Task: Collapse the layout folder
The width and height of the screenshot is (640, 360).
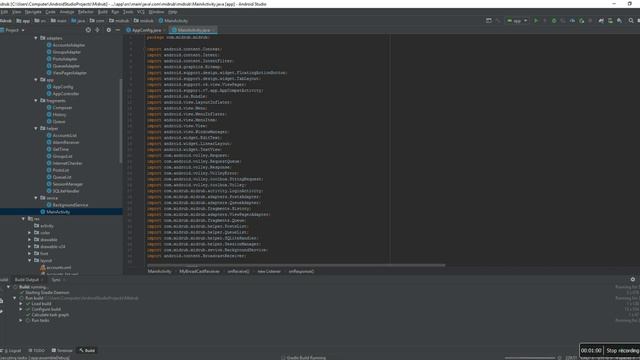Action: (29, 260)
